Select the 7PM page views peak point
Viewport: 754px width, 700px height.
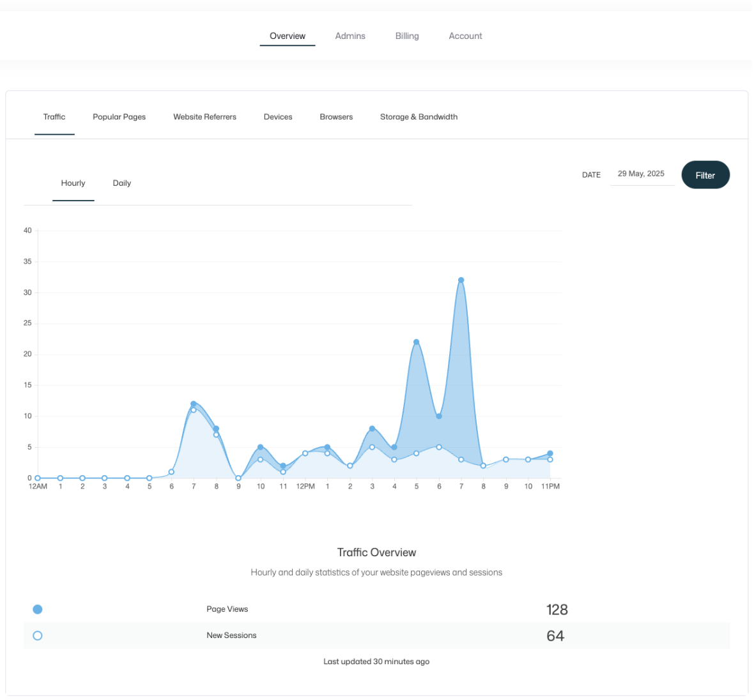point(462,281)
